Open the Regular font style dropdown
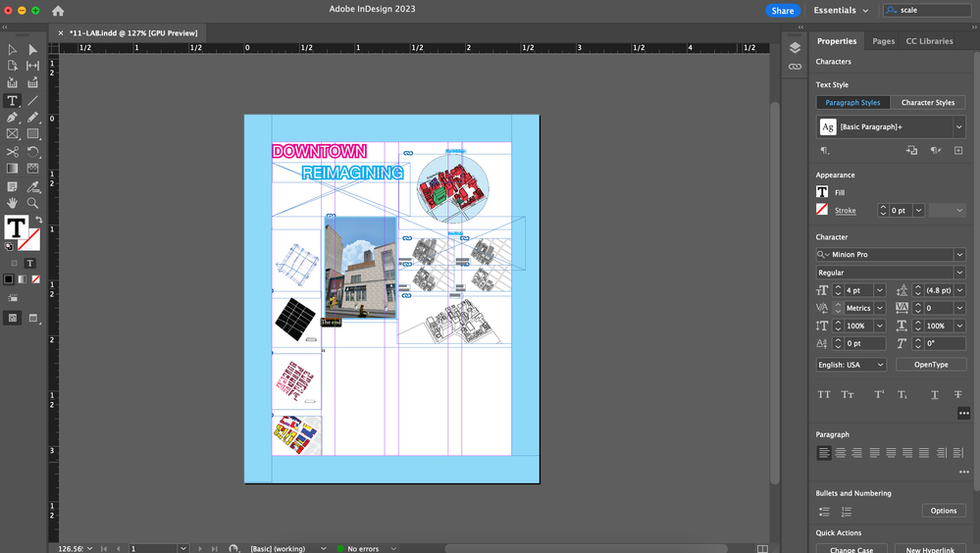980x553 pixels. pyautogui.click(x=959, y=273)
